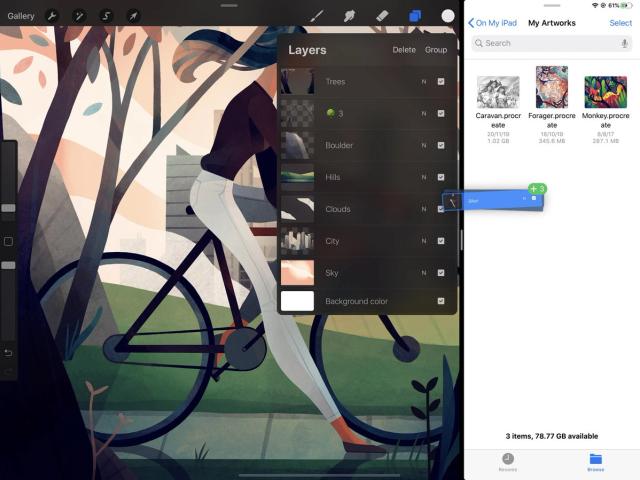Select the Paint brush tool
The height and width of the screenshot is (480, 640).
coord(317,16)
